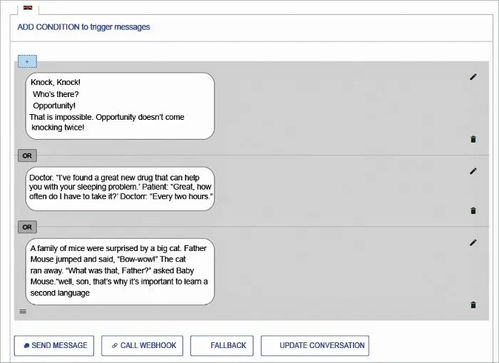Click the drag handle icon below messages
This screenshot has width=499, height=363.
(x=23, y=312)
